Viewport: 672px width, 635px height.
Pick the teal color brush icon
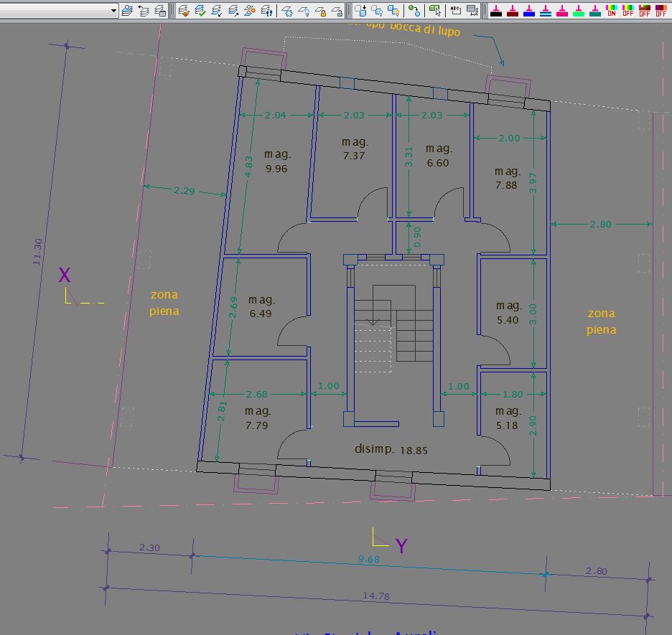pyautogui.click(x=595, y=11)
